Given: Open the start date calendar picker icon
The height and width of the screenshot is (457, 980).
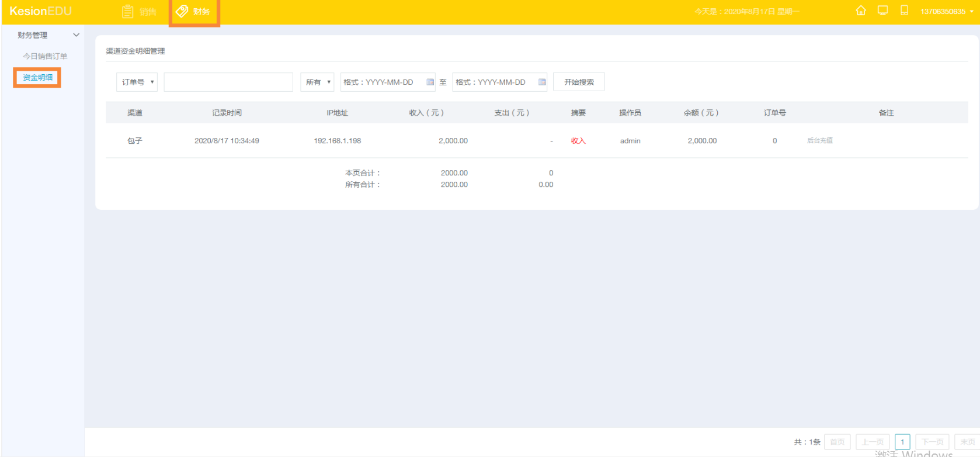Looking at the screenshot, I should pos(430,82).
